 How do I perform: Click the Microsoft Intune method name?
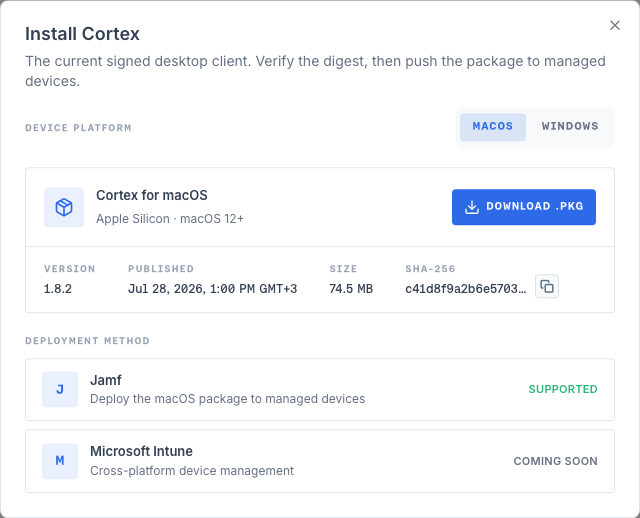(x=141, y=451)
